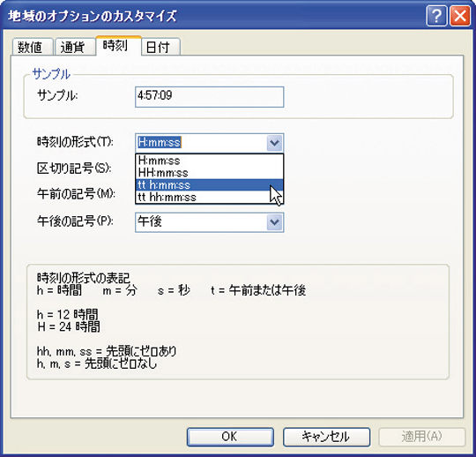This screenshot has height=457, width=476.
Task: Switch to the 通貨 tab
Action: pyautogui.click(x=75, y=47)
